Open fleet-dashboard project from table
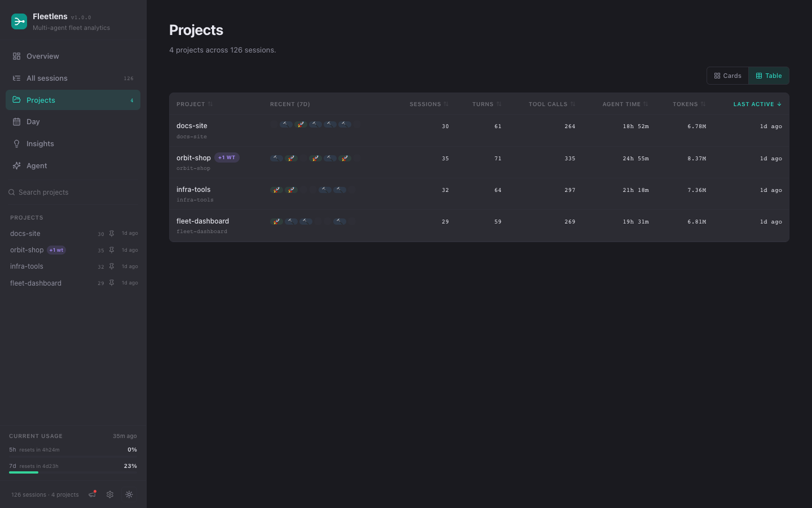 [x=202, y=221]
